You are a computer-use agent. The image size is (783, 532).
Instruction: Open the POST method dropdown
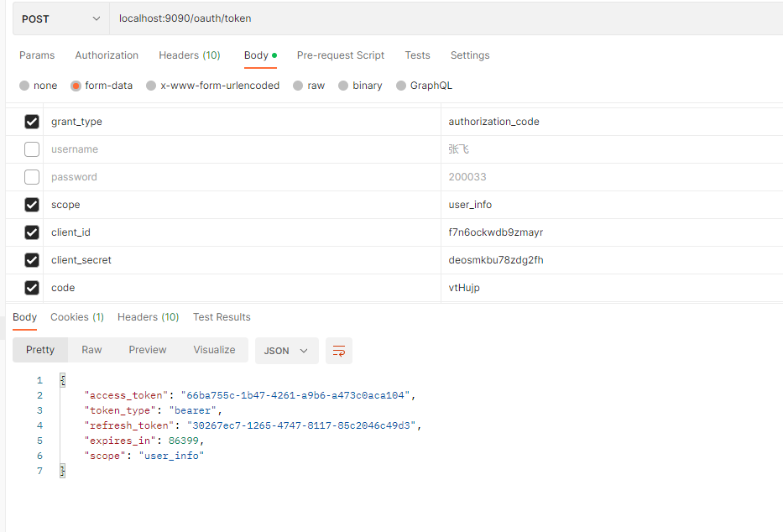click(x=60, y=18)
